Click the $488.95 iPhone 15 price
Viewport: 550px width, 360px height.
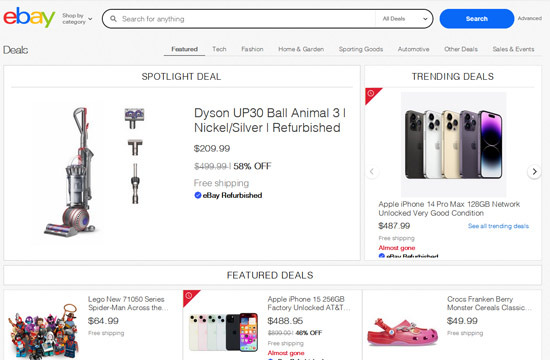[x=285, y=321]
